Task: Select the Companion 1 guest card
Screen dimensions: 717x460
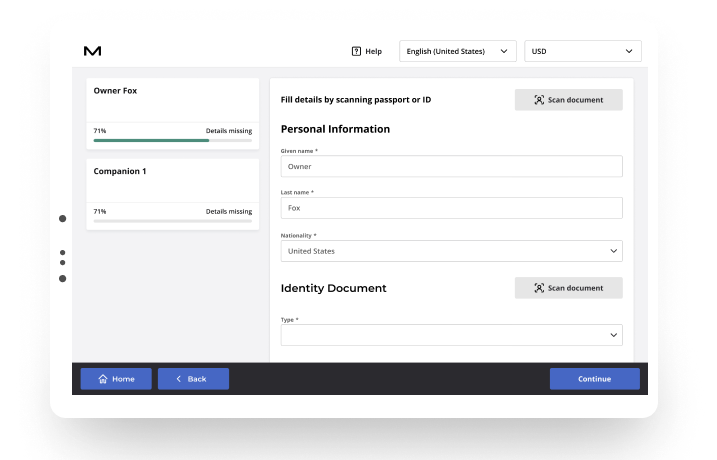Action: pyautogui.click(x=172, y=182)
